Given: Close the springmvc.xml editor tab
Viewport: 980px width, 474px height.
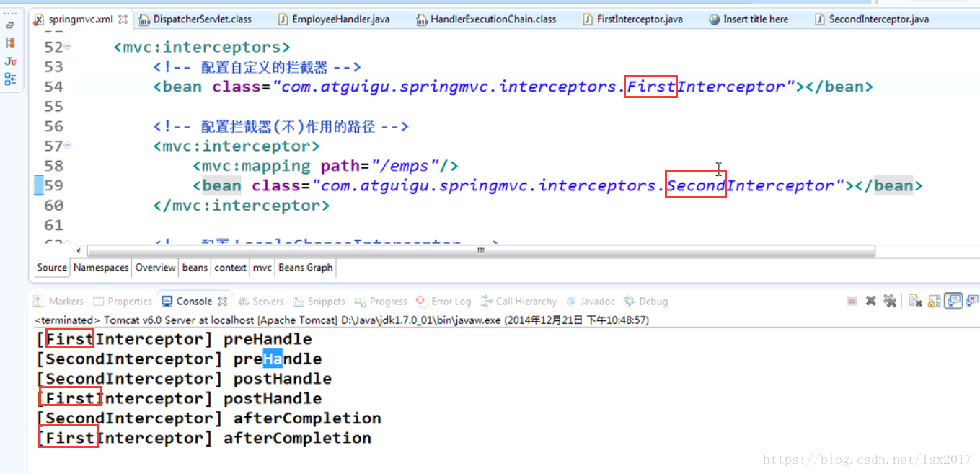Looking at the screenshot, I should click(x=123, y=19).
